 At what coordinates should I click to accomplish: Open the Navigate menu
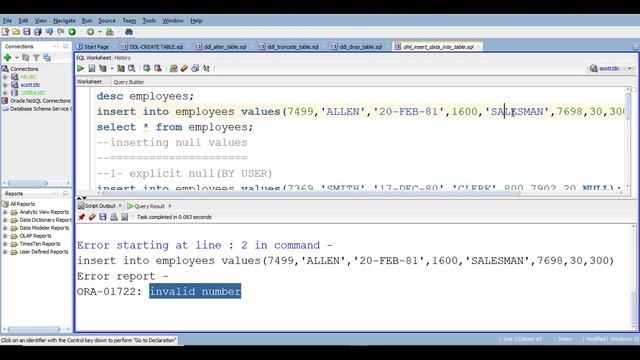tap(64, 20)
